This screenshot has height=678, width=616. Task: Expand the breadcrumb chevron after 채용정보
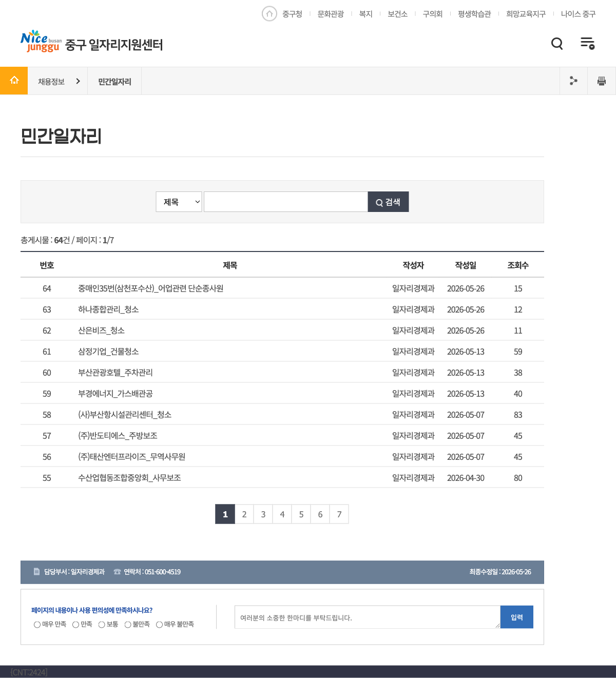coord(78,81)
